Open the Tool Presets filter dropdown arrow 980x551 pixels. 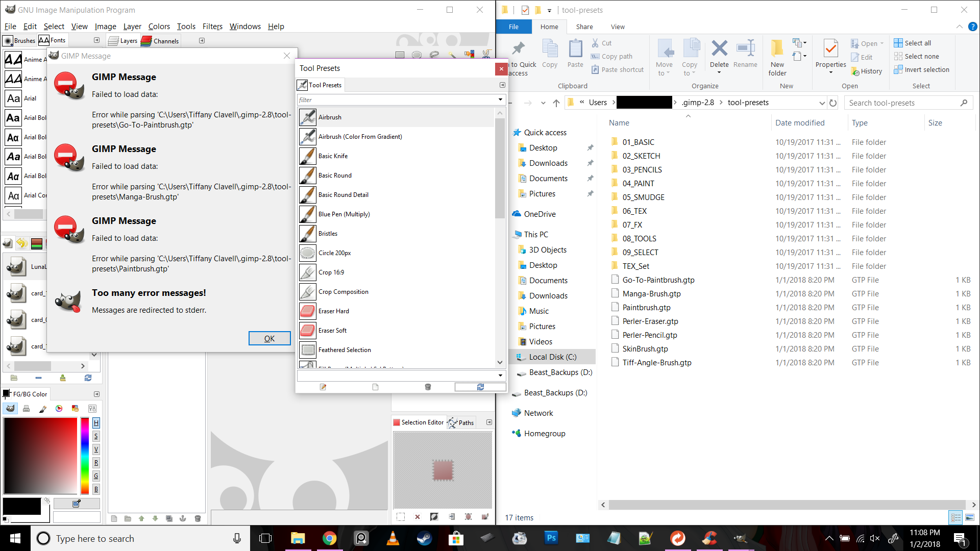(500, 100)
